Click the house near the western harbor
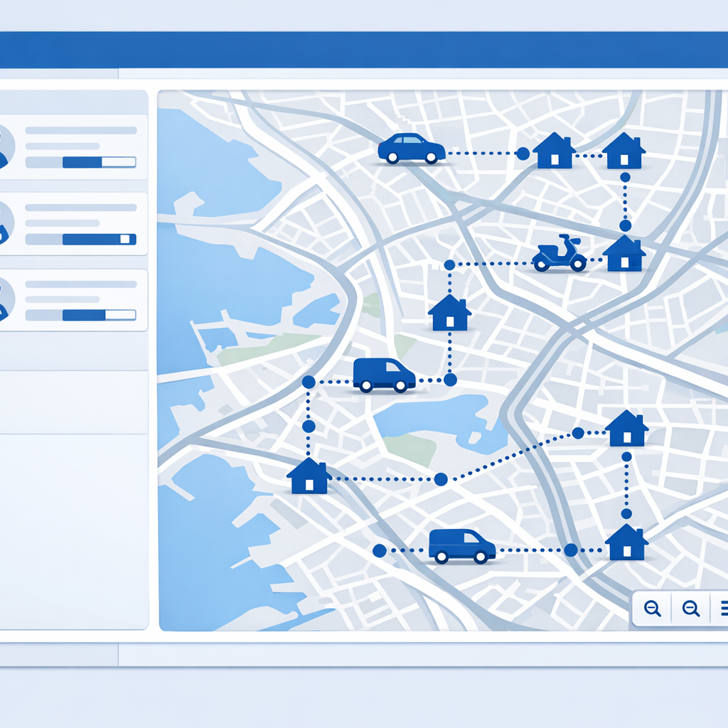This screenshot has height=728, width=728. [x=309, y=476]
